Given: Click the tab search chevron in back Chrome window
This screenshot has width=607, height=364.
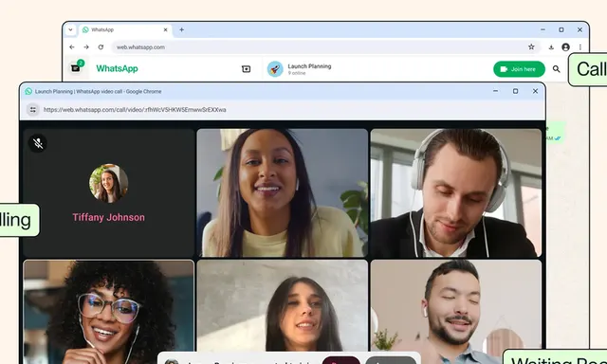Looking at the screenshot, I should tap(70, 29).
